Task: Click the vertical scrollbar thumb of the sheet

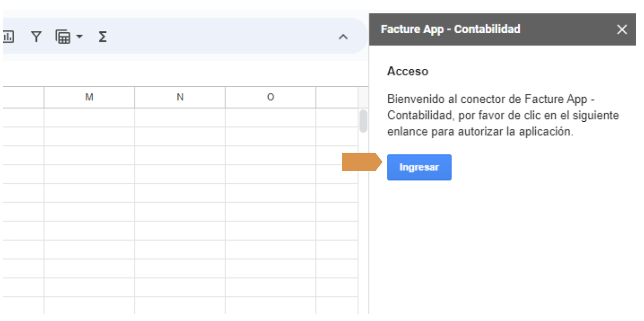Action: pyautogui.click(x=363, y=121)
